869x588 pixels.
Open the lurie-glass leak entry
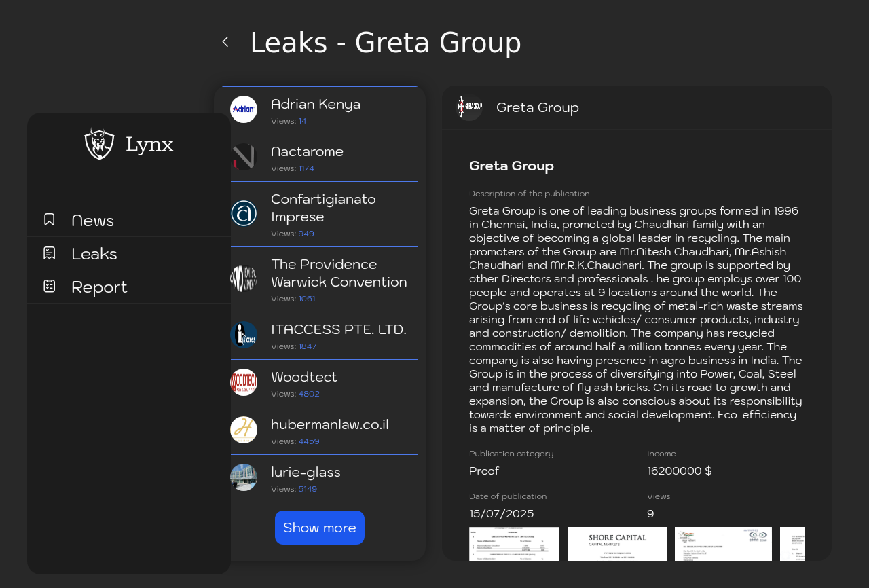pyautogui.click(x=320, y=479)
